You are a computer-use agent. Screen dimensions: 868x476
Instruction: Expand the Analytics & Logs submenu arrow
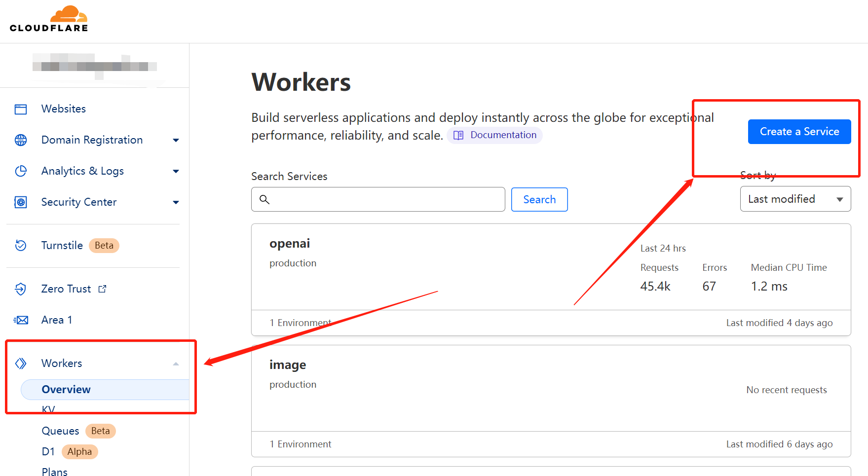(176, 172)
